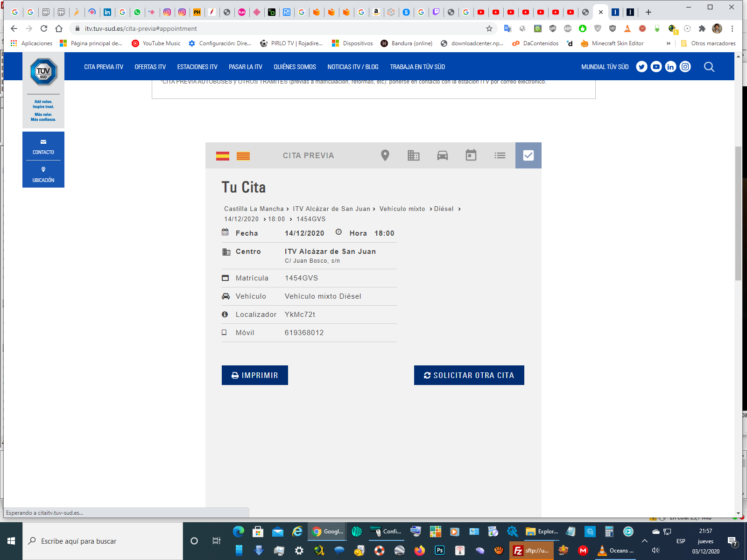Bookmark this page with the star icon
The image size is (747, 560).
click(x=489, y=28)
